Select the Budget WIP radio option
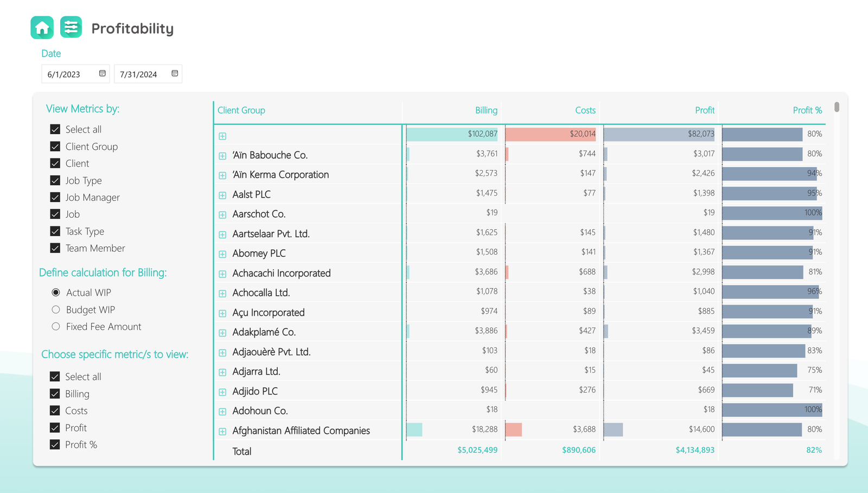 click(56, 309)
